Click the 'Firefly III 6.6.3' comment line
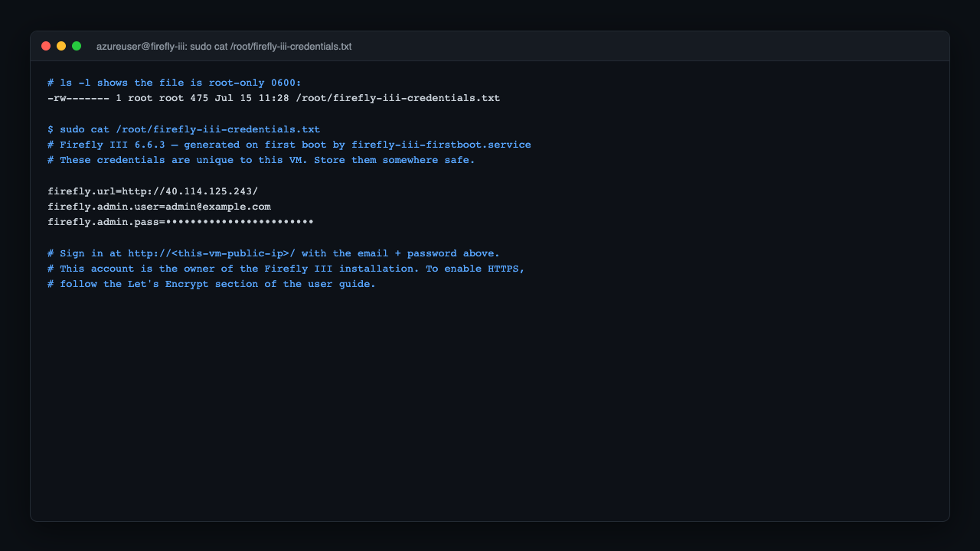This screenshot has height=551, width=980. point(289,145)
